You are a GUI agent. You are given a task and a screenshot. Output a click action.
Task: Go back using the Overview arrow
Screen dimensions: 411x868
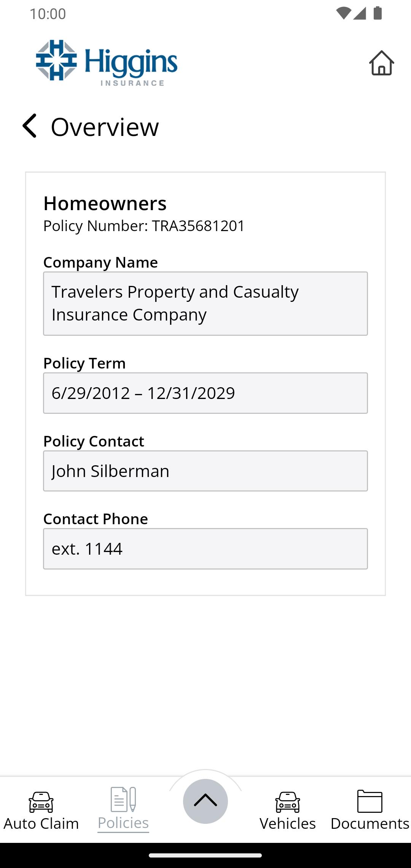click(30, 126)
